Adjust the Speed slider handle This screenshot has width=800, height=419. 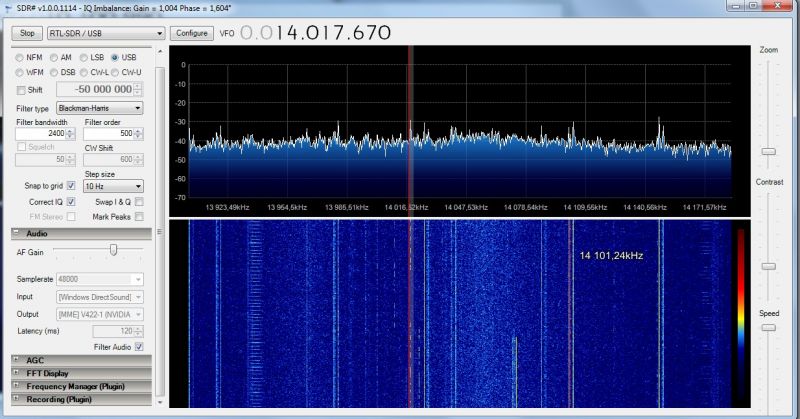[x=768, y=328]
